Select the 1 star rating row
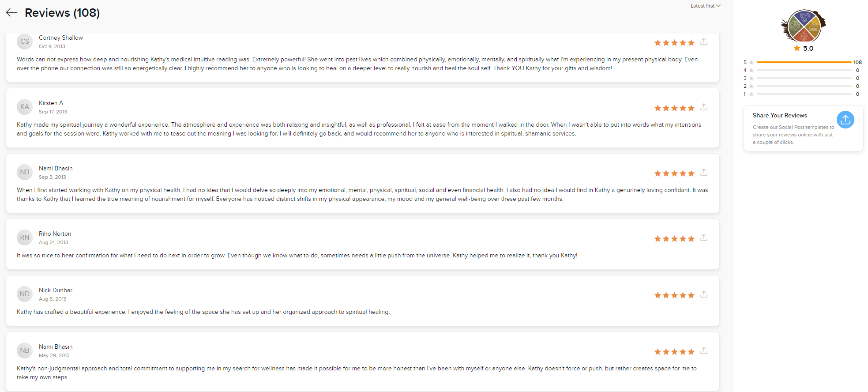This screenshot has height=392, width=868. [x=802, y=94]
